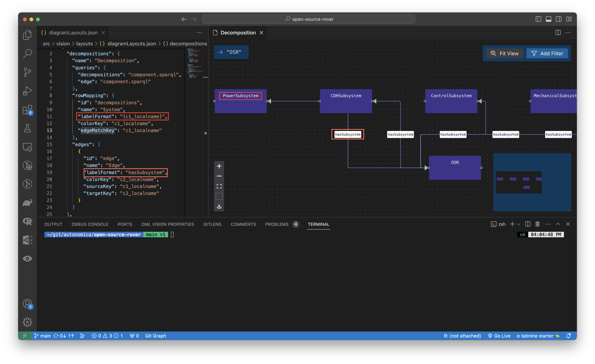Click Go Live in the status bar
This screenshot has height=364, width=595.
499,336
